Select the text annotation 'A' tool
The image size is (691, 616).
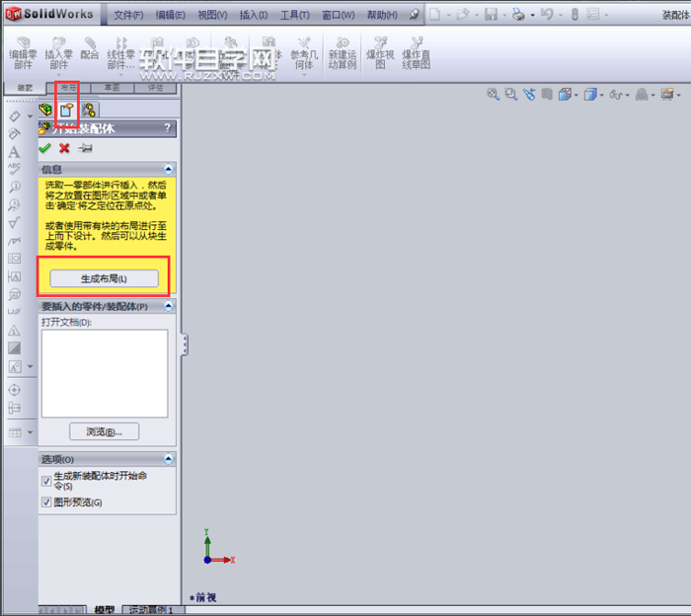pyautogui.click(x=14, y=152)
